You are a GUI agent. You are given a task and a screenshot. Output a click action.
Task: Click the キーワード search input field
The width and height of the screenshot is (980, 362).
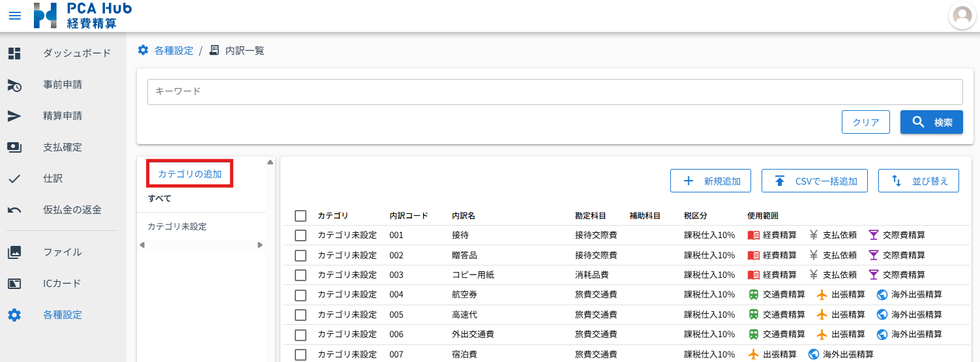[x=555, y=92]
